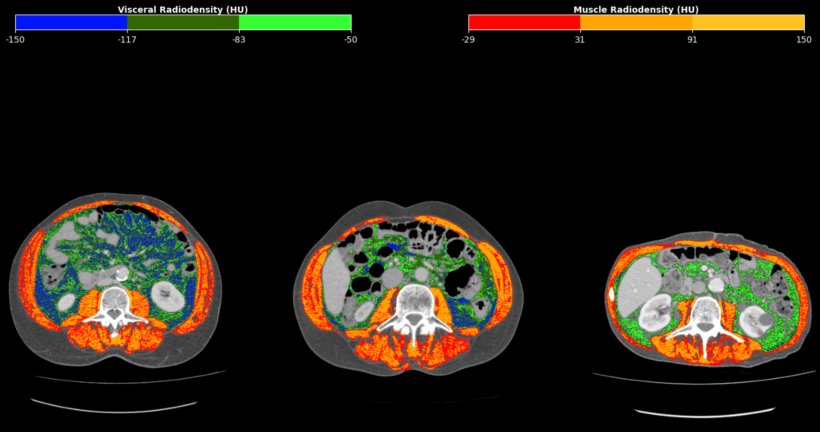Click the bright green visceral colorbar segment
The image size is (820, 432).
click(x=295, y=22)
